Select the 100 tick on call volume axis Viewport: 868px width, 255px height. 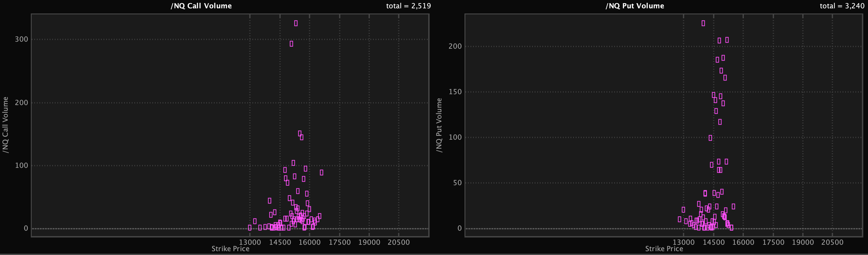(x=21, y=166)
